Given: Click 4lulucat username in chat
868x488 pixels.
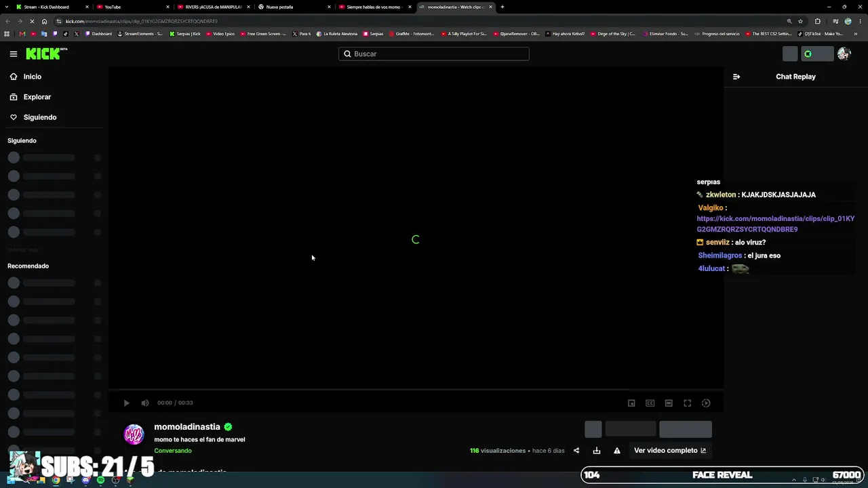Looking at the screenshot, I should 711,268.
